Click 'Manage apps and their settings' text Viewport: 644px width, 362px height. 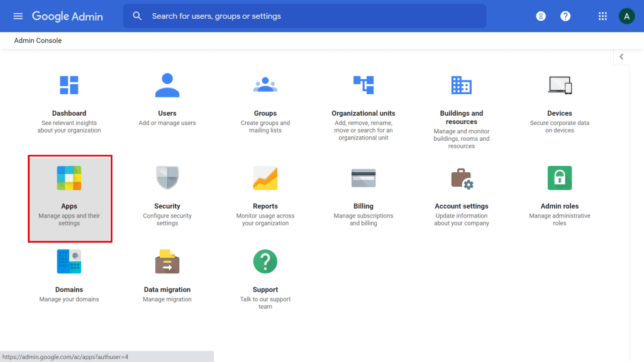point(69,219)
